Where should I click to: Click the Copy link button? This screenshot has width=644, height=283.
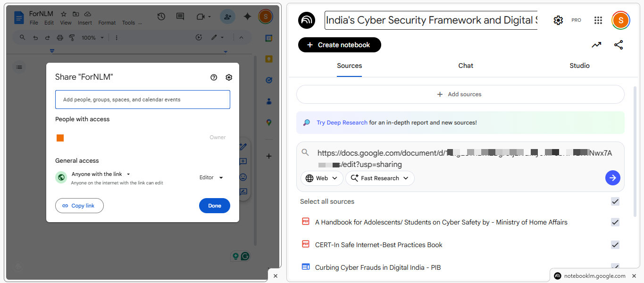(x=79, y=206)
